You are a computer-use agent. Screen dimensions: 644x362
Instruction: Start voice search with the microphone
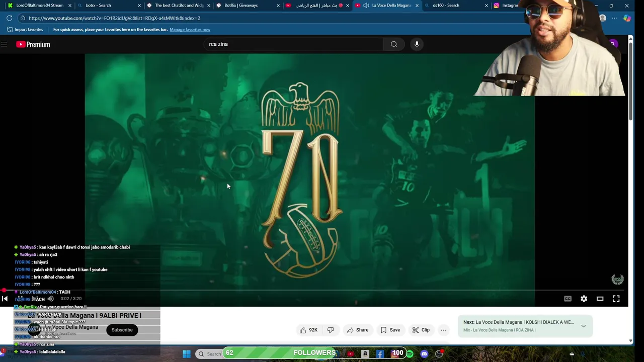[417, 44]
